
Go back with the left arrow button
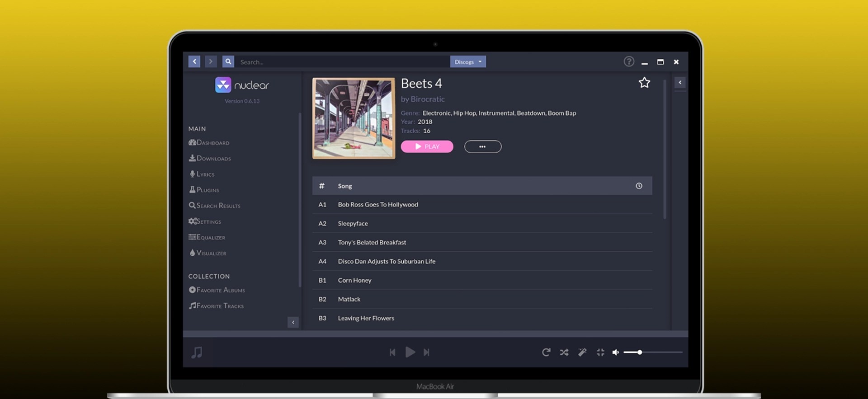click(x=194, y=61)
